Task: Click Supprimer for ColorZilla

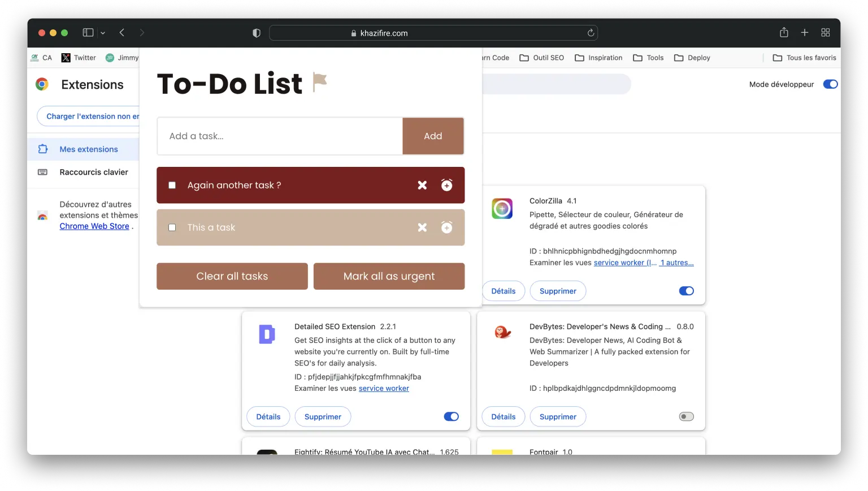Action: [558, 291]
